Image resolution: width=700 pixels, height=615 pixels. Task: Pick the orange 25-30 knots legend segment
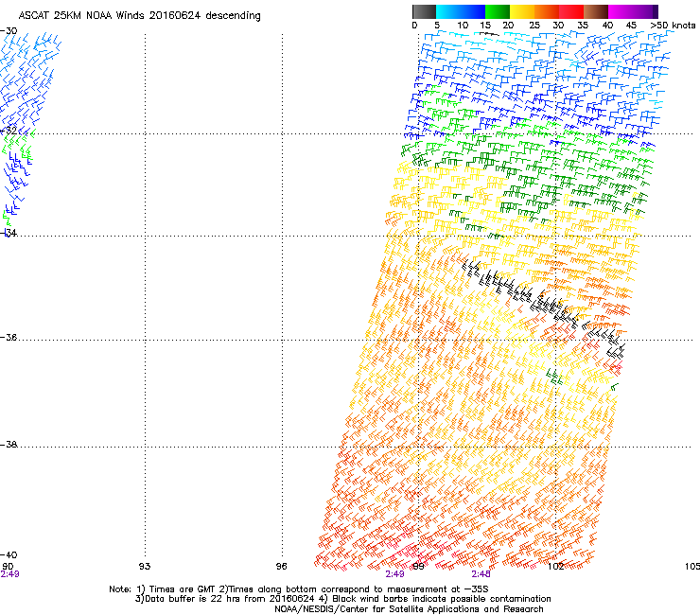[547, 11]
